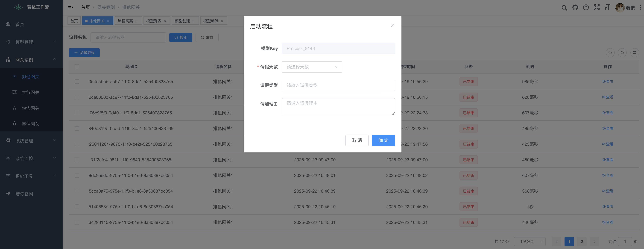Close the 模型列表 tab with its x
The height and width of the screenshot is (249, 644).
click(165, 21)
